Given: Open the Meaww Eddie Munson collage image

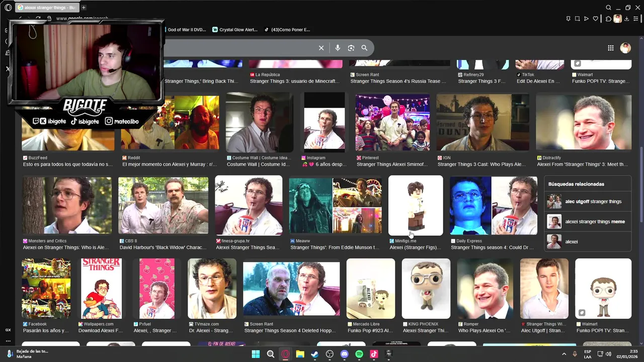Looking at the screenshot, I should coord(335,205).
